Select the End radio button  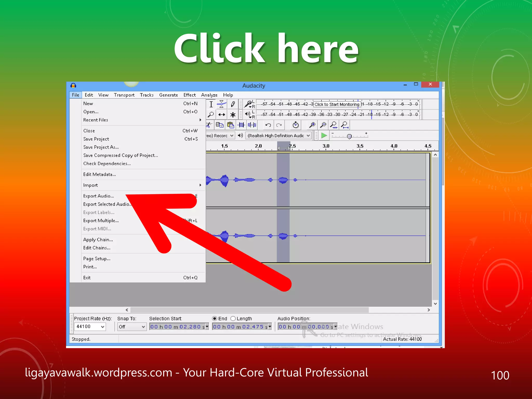click(215, 318)
